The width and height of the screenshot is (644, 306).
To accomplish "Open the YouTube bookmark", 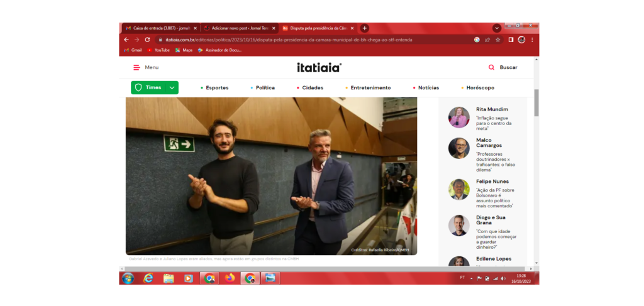I will pyautogui.click(x=162, y=50).
